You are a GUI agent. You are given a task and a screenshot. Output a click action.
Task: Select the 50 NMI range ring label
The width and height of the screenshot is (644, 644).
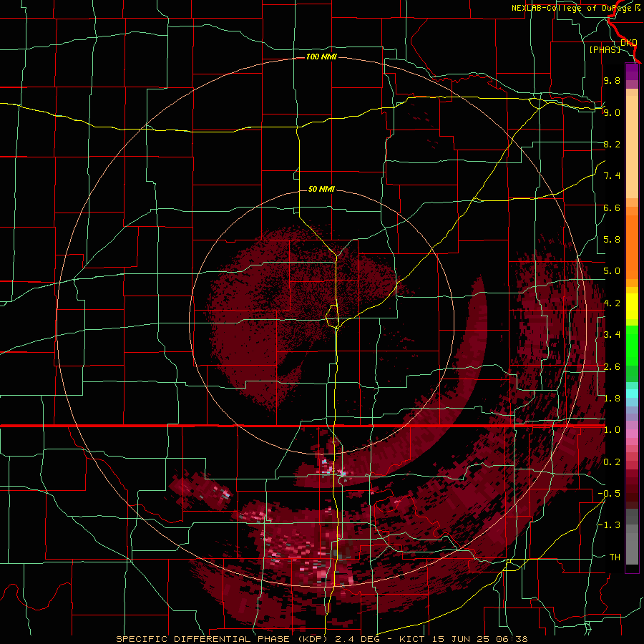point(321,189)
